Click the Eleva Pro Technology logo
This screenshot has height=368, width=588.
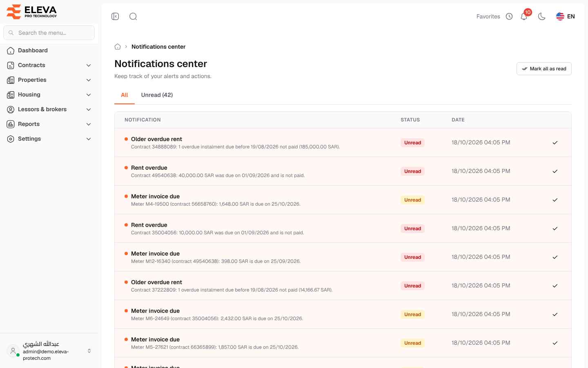pyautogui.click(x=32, y=11)
